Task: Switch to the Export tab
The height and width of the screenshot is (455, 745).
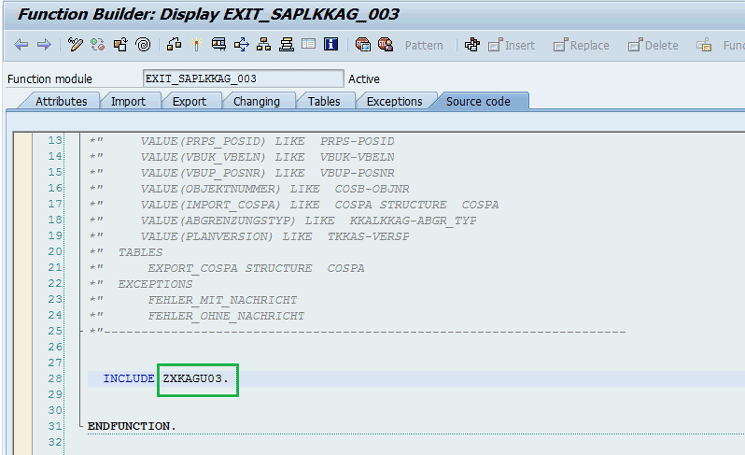Action: pos(189,102)
